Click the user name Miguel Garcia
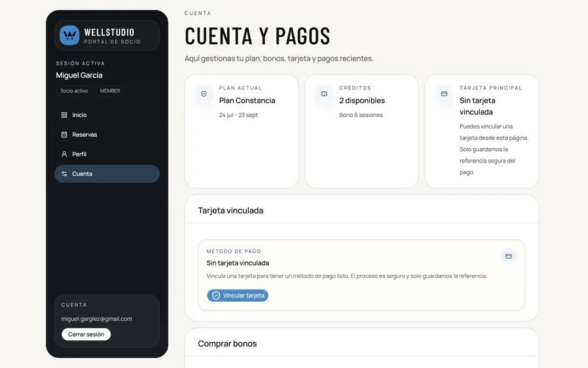 (x=79, y=75)
